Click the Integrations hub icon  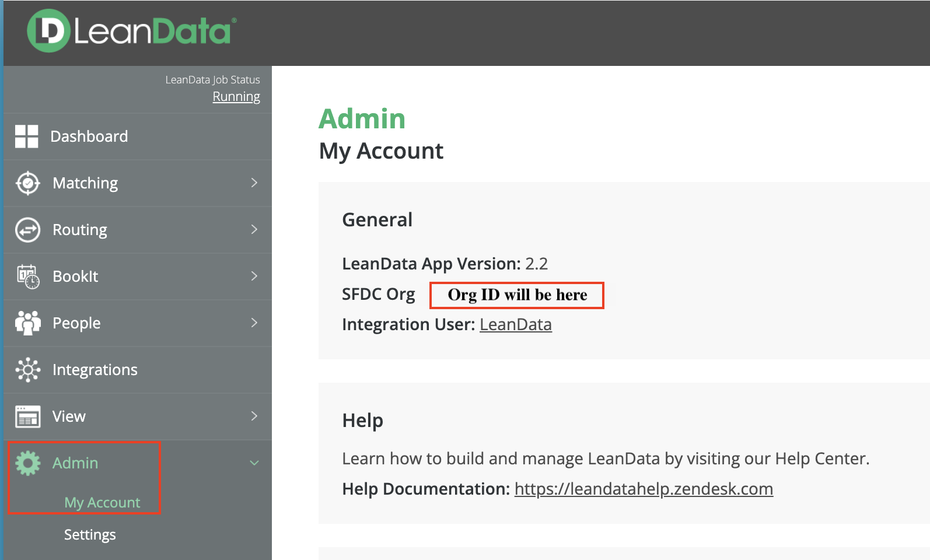coord(27,370)
